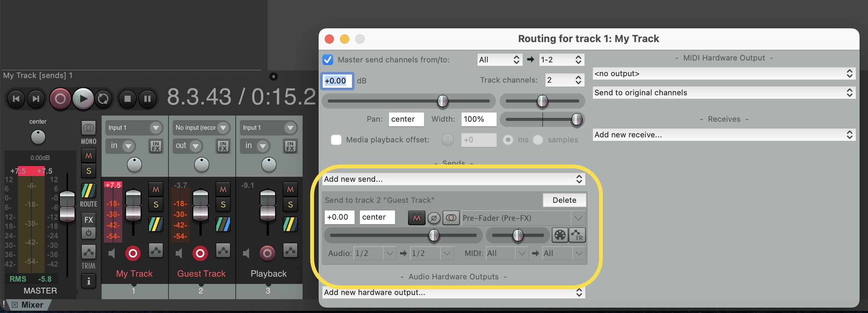868x313 pixels.
Task: Open routing icon on Guest Track
Action: (223, 224)
